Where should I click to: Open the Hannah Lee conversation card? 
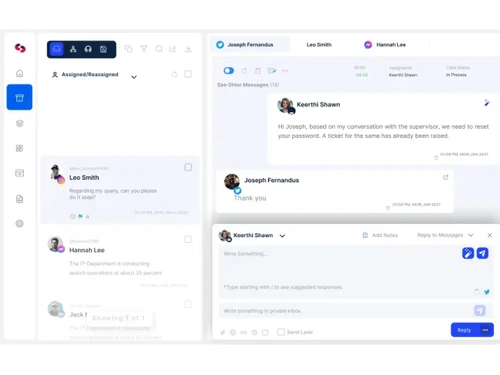pos(120,260)
